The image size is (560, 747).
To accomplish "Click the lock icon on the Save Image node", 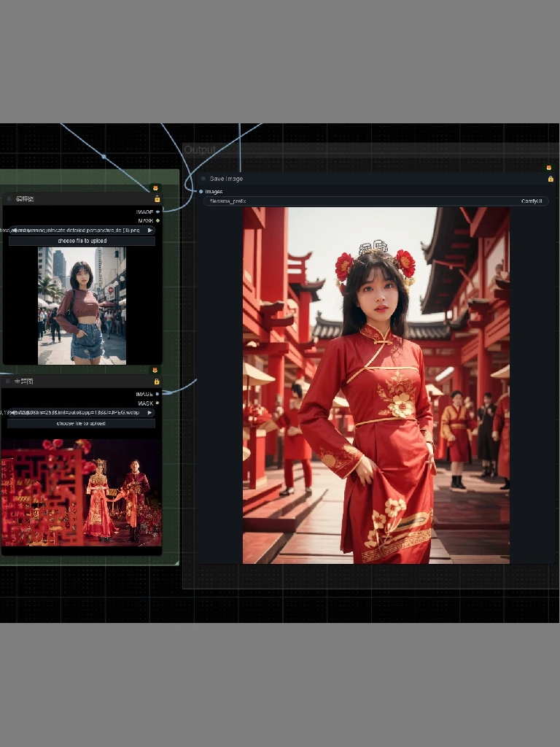I will coord(551,179).
